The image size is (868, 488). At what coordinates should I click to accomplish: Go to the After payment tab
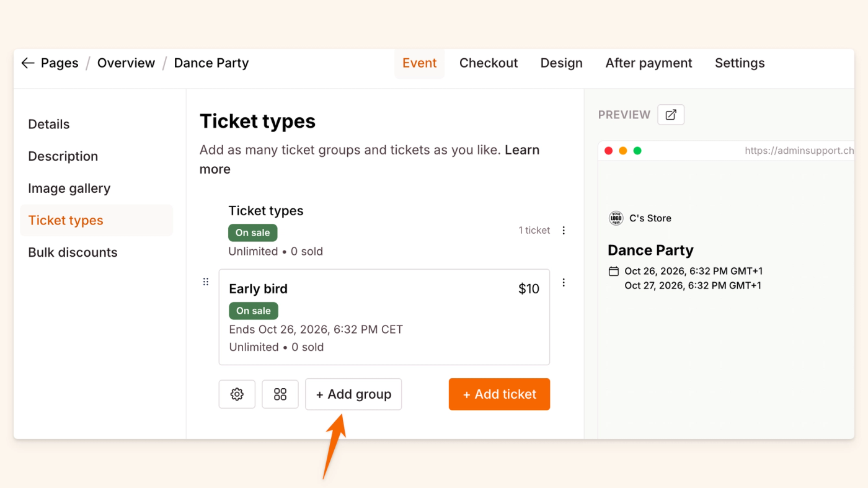click(649, 63)
